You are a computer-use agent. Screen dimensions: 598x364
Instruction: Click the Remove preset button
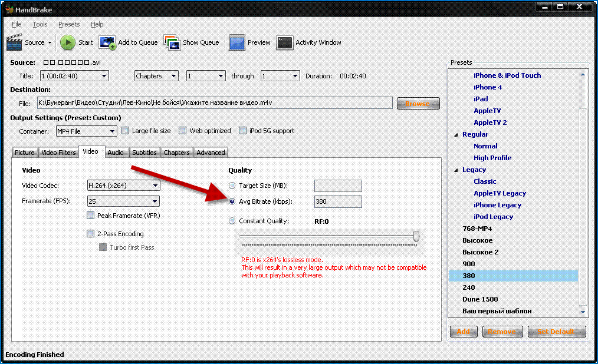pyautogui.click(x=501, y=332)
